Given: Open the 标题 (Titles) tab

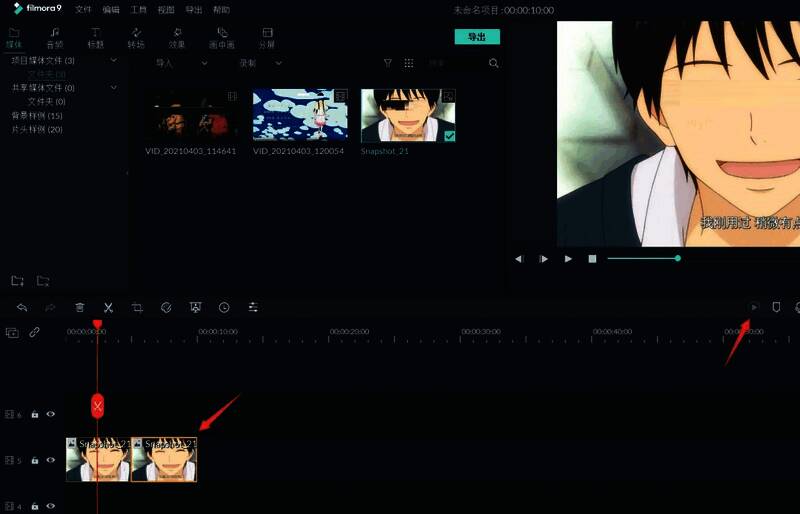Looking at the screenshot, I should click(x=95, y=38).
